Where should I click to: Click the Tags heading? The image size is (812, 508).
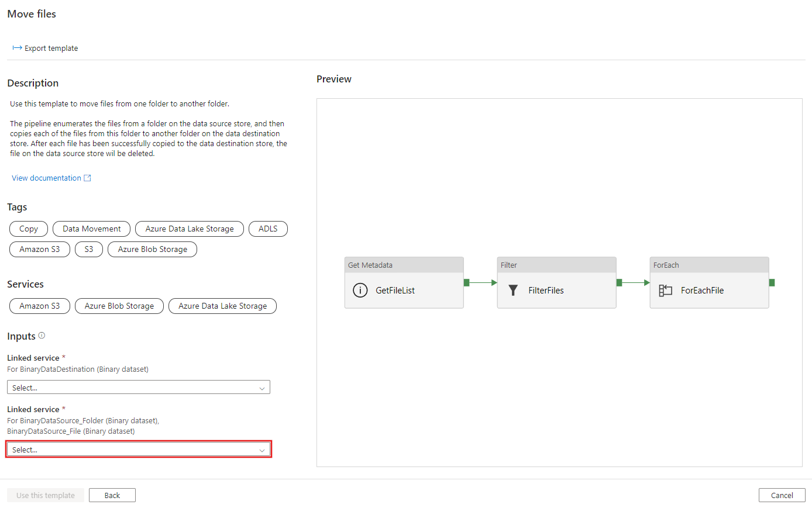[x=17, y=207]
